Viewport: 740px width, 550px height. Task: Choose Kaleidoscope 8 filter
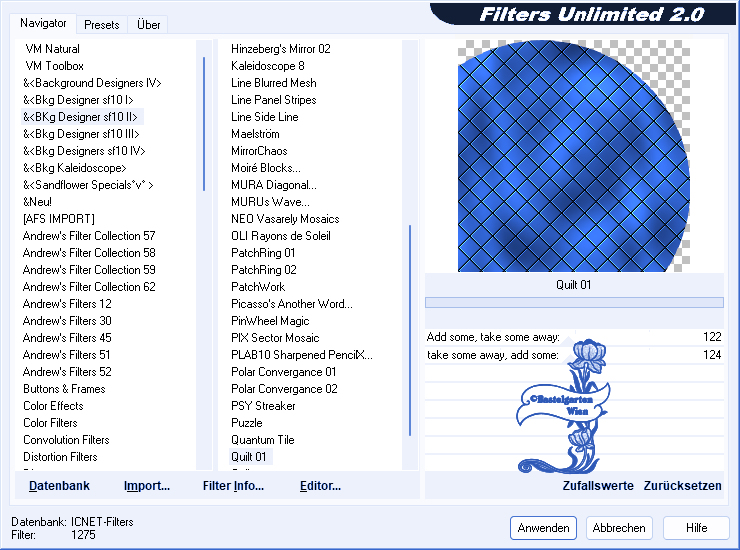268,66
